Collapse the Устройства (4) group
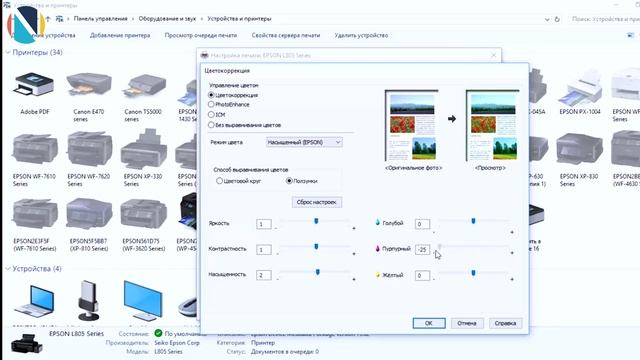This screenshot has height=360, width=640. [x=7, y=269]
